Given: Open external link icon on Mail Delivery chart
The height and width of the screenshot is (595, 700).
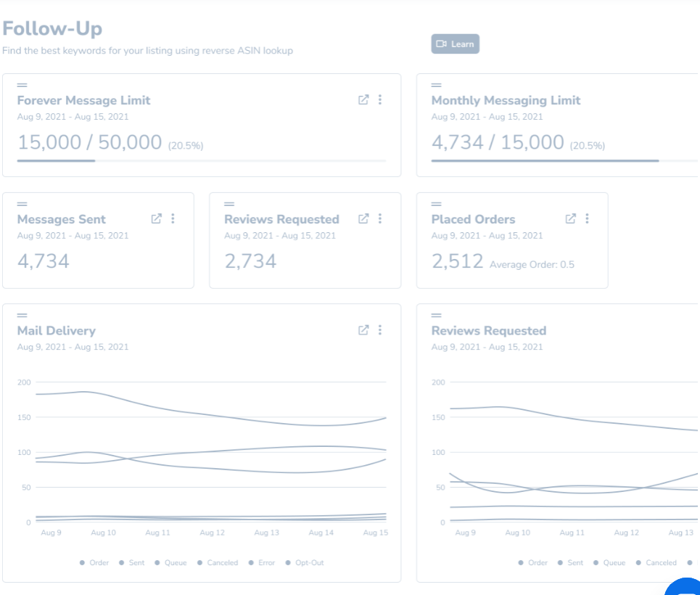Looking at the screenshot, I should [363, 330].
